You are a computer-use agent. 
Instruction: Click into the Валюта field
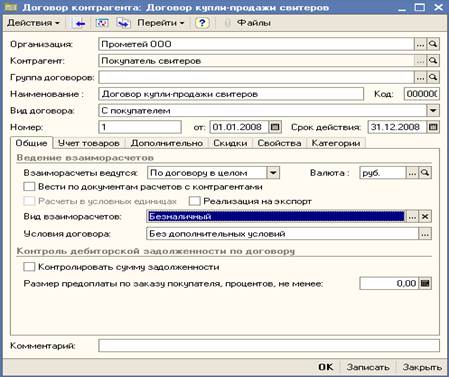(383, 173)
